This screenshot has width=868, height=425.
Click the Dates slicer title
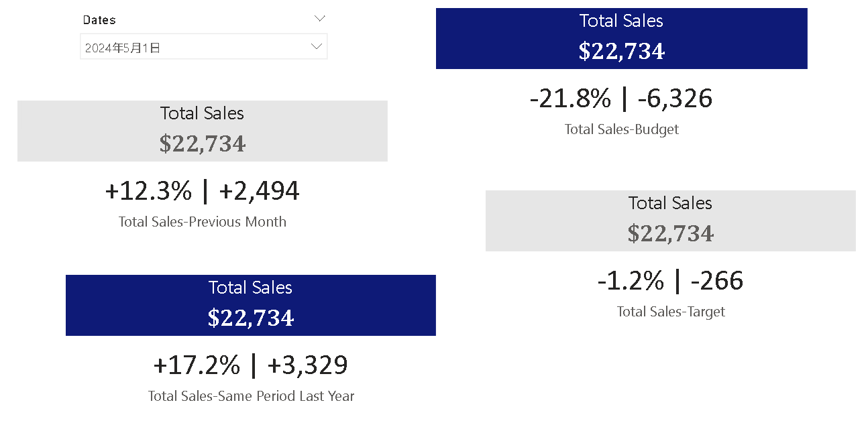point(99,19)
